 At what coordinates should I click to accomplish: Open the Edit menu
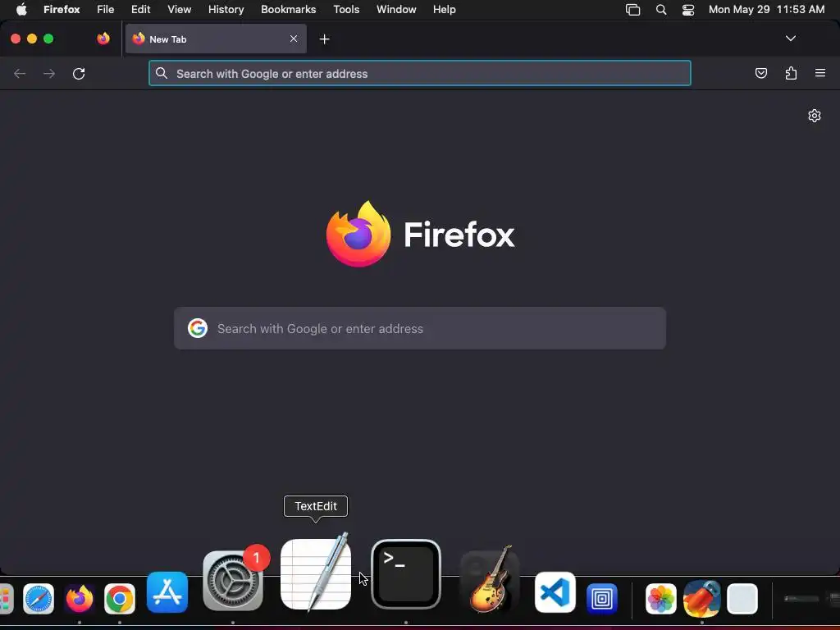(x=141, y=10)
